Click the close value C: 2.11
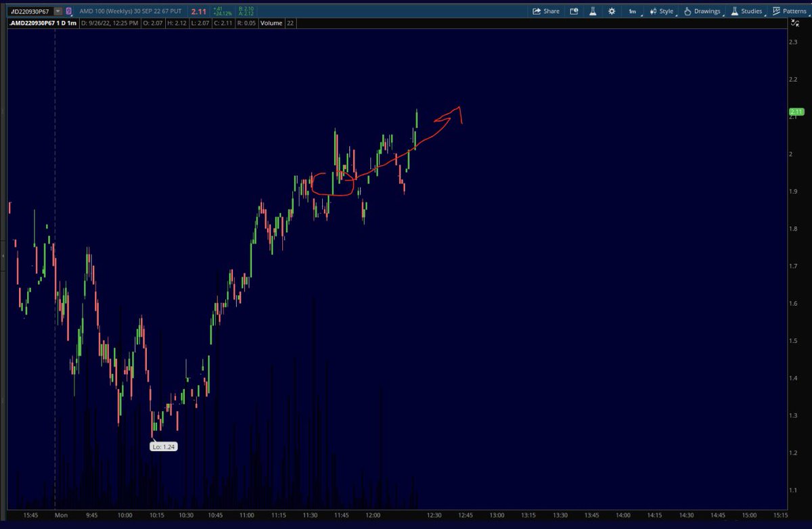812x529 pixels. click(x=223, y=23)
